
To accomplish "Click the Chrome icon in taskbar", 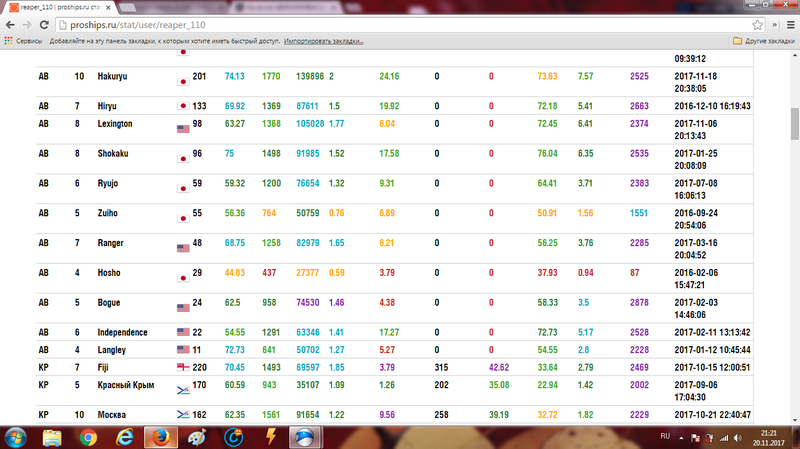I will coord(88,436).
